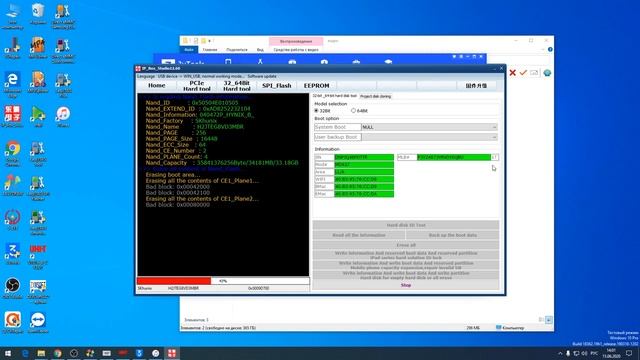Open the System Boot NULL dropdown
640x360 pixels.
[x=429, y=127]
